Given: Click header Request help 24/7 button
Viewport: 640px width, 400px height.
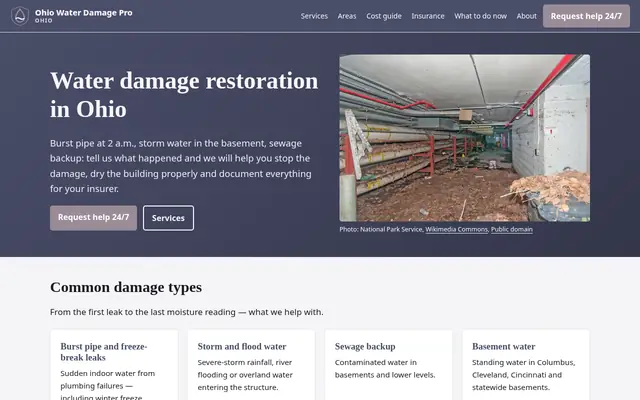Looking at the screenshot, I should pos(586,16).
